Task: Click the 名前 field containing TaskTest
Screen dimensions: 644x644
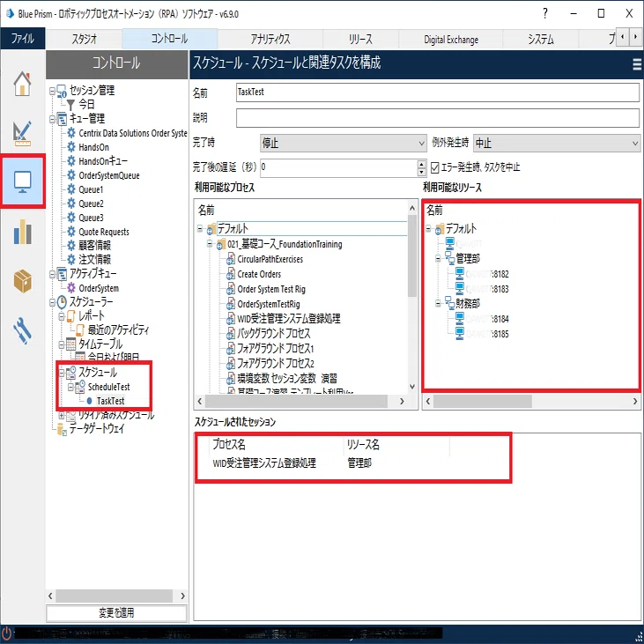Action: tap(438, 93)
